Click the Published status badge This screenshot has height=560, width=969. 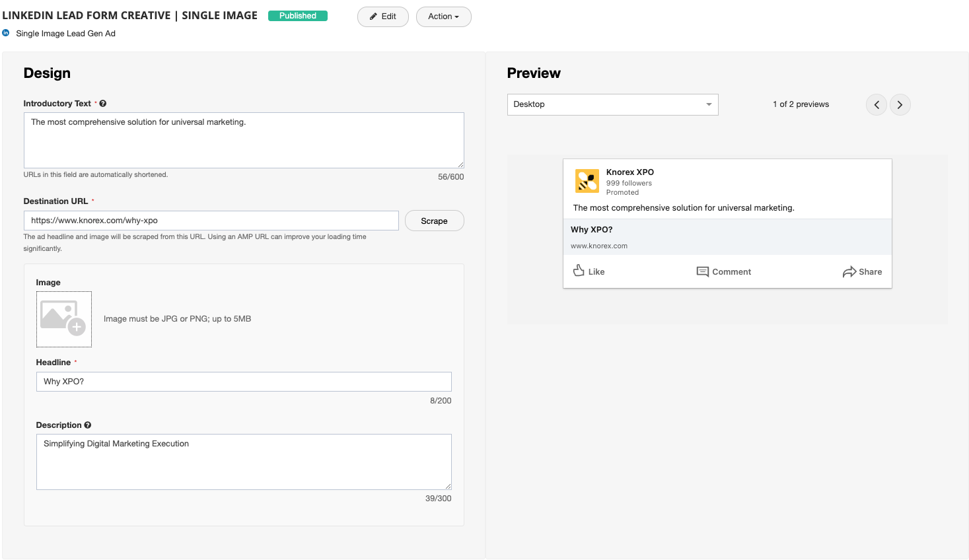coord(298,16)
